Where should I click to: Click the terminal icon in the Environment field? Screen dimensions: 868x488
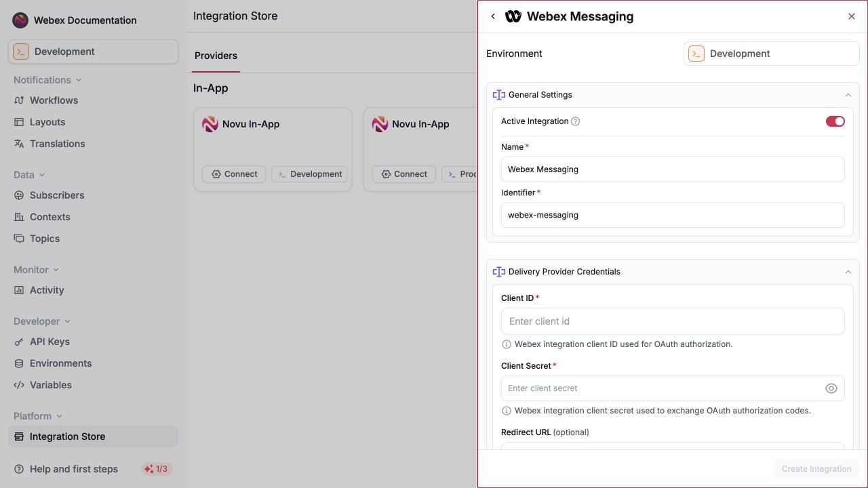696,54
